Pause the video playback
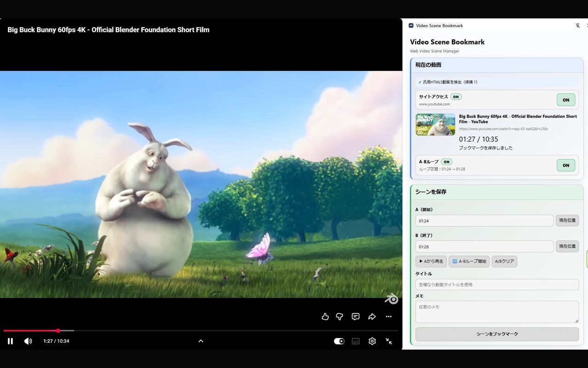Screen dimensions: 588x368 pyautogui.click(x=10, y=341)
